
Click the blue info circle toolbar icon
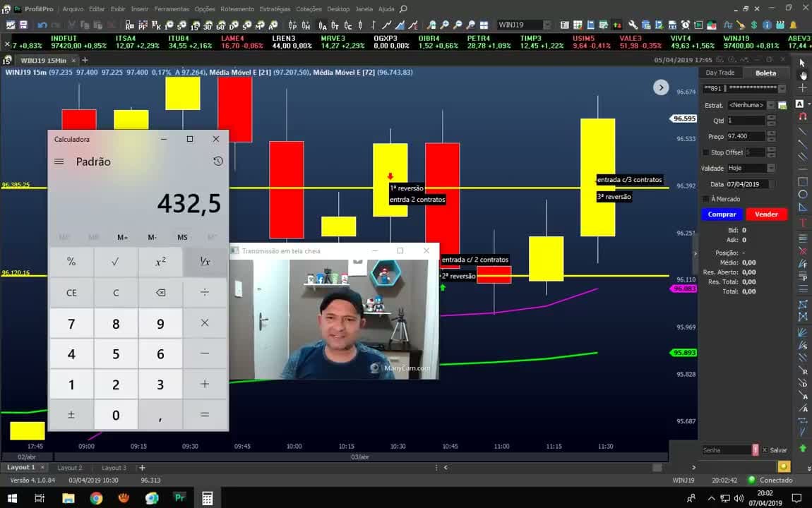pos(767,25)
